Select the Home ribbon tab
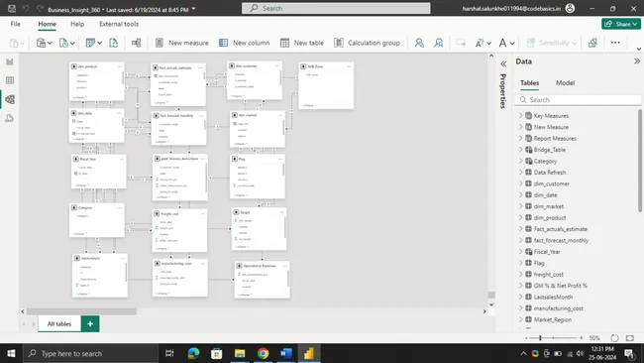This screenshot has width=644, height=363. [48, 24]
